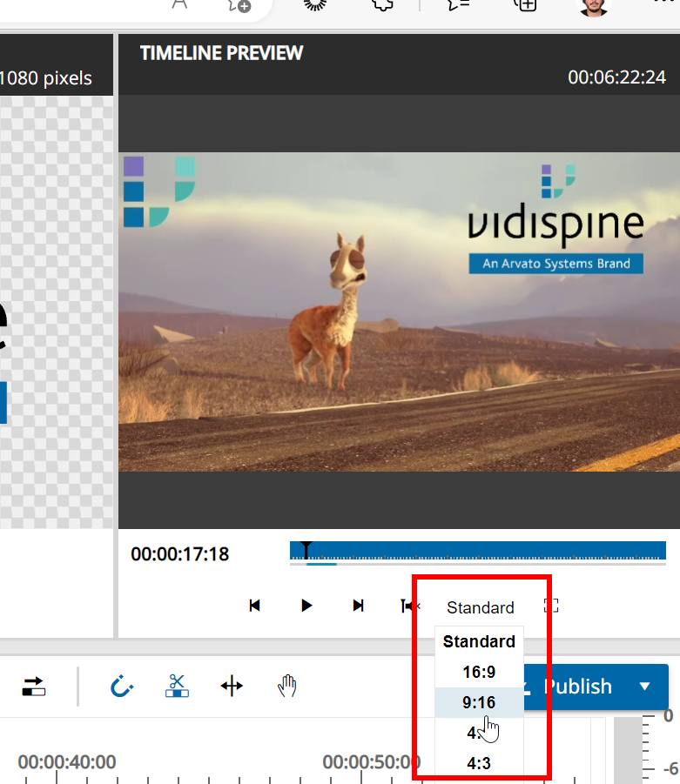This screenshot has height=784, width=680.
Task: Choose 16:9 from aspect ratio list
Action: click(479, 672)
